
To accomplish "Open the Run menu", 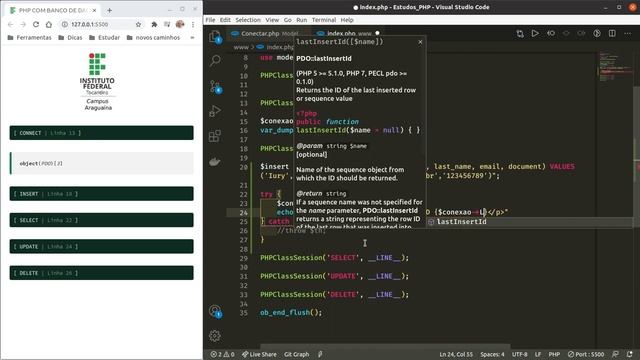I will pyautogui.click(x=302, y=20).
